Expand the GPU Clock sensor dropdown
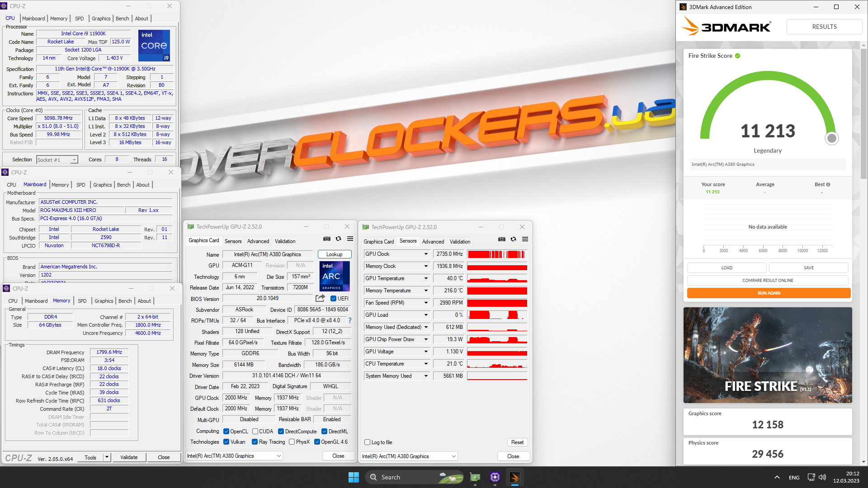This screenshot has height=488, width=868. click(x=425, y=254)
